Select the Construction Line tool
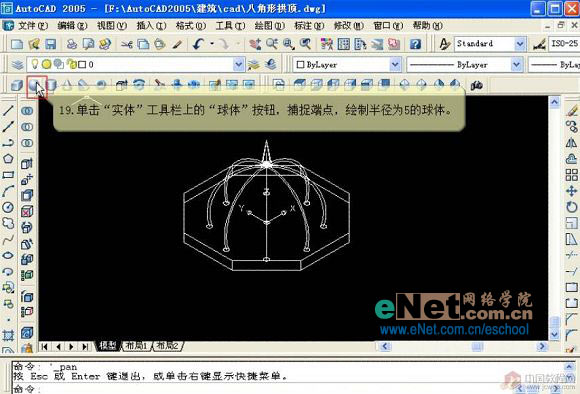Viewport: 580px width, 394px height. [x=8, y=126]
